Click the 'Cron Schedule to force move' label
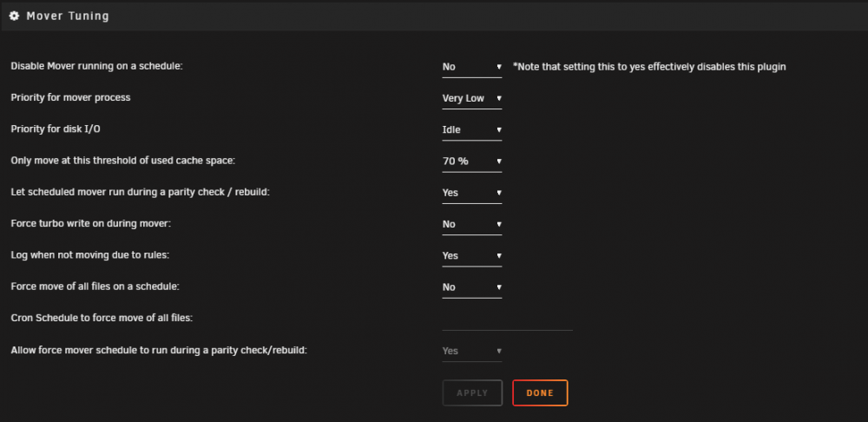The image size is (868, 422). [x=102, y=319]
